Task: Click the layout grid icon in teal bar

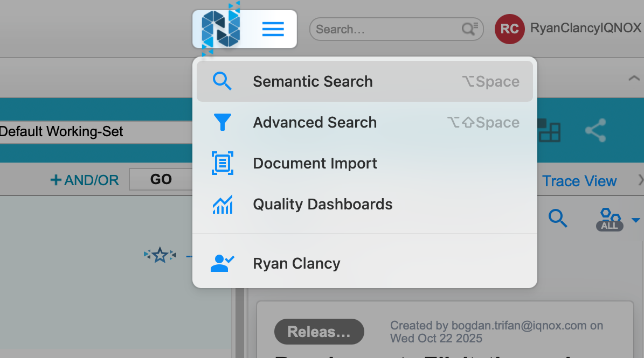Action: [x=549, y=130]
